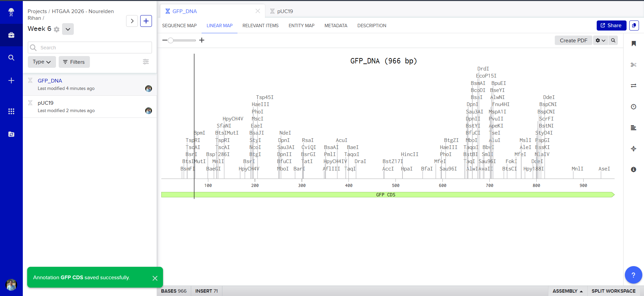Open the blue help question button

[633, 275]
